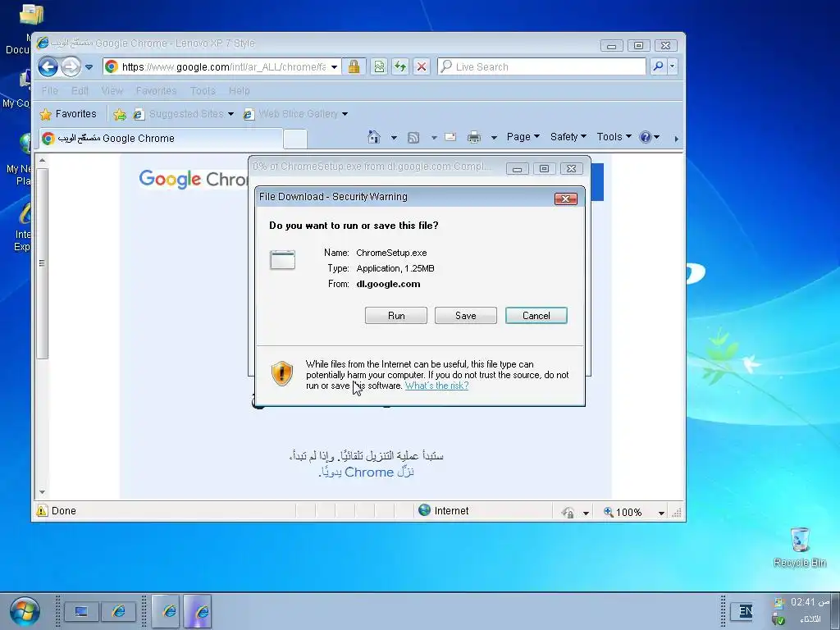This screenshot has width=840, height=630.
Task: Click Add to Favorites Bar icon
Action: point(120,114)
